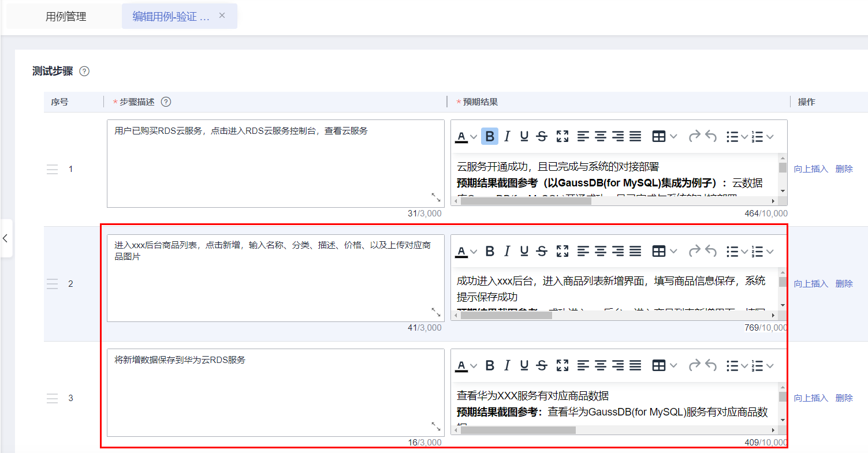Click 删除 link for step 3
Viewport: 868px width, 453px height.
pyautogui.click(x=844, y=398)
